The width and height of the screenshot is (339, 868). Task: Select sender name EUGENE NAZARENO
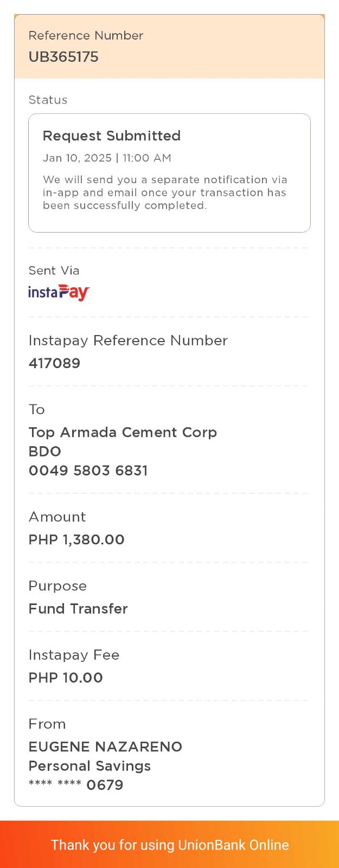105,747
